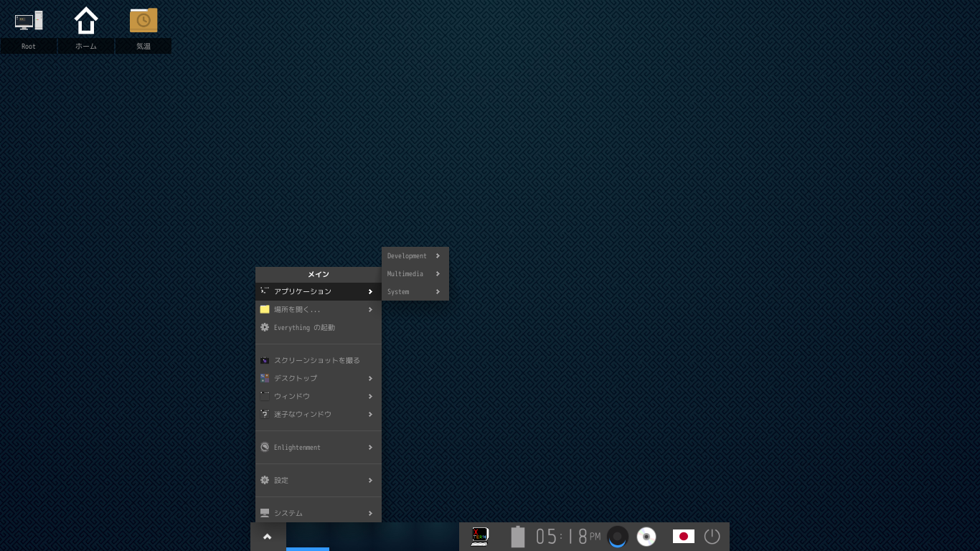
Task: Click the power button icon
Action: pyautogui.click(x=712, y=537)
